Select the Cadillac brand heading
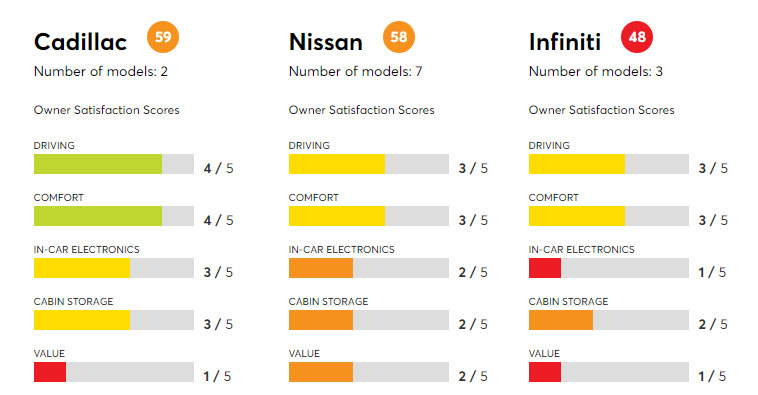758x395 pixels. point(80,42)
